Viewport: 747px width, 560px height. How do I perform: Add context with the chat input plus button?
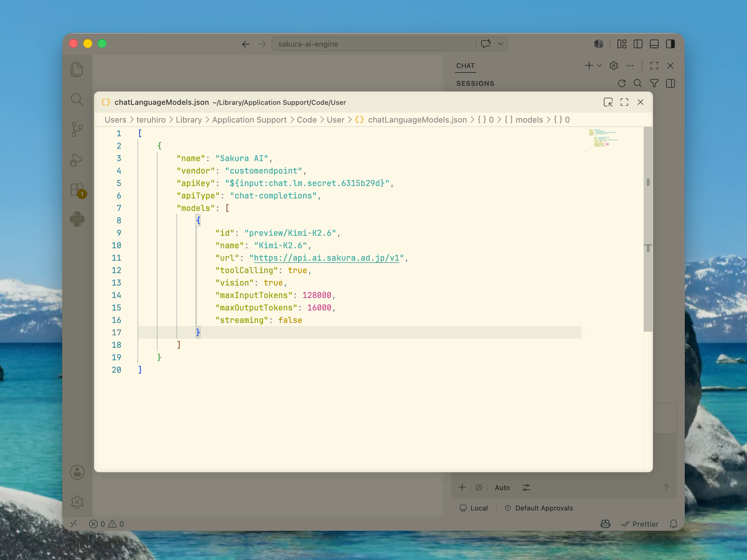pyautogui.click(x=462, y=488)
